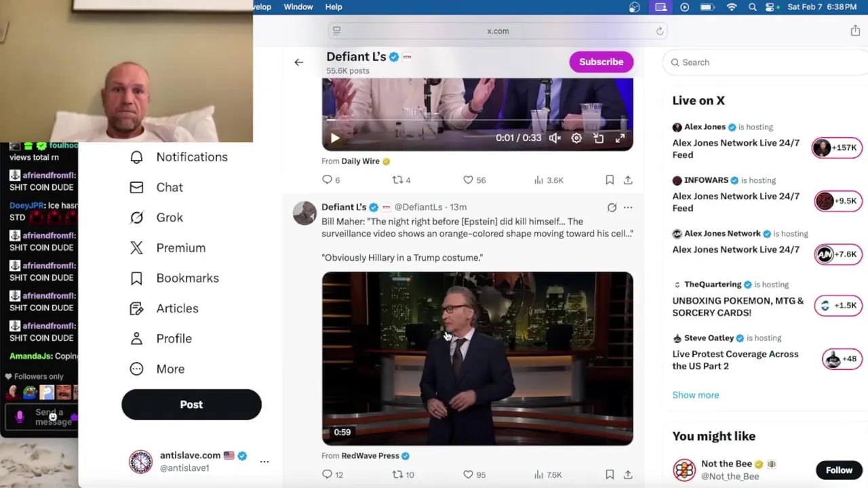Play the Bill Maher video thumbnail

click(477, 359)
